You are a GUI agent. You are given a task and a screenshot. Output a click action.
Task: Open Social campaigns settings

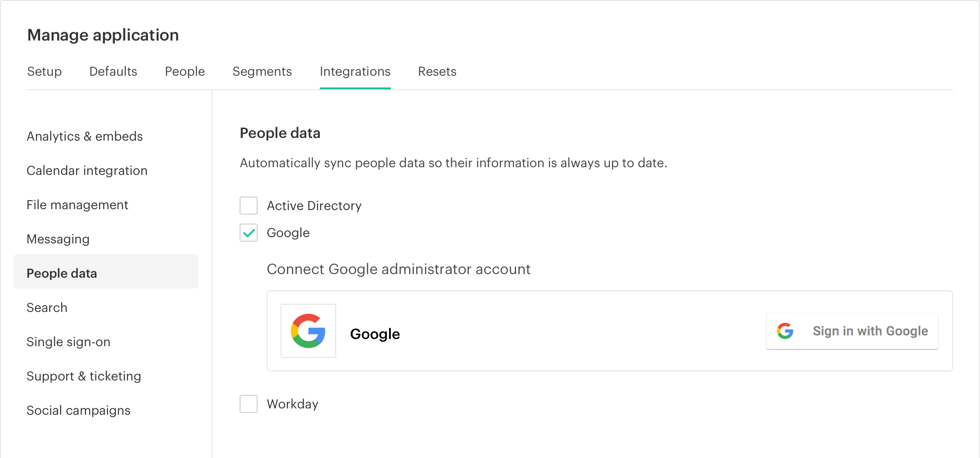(x=78, y=410)
